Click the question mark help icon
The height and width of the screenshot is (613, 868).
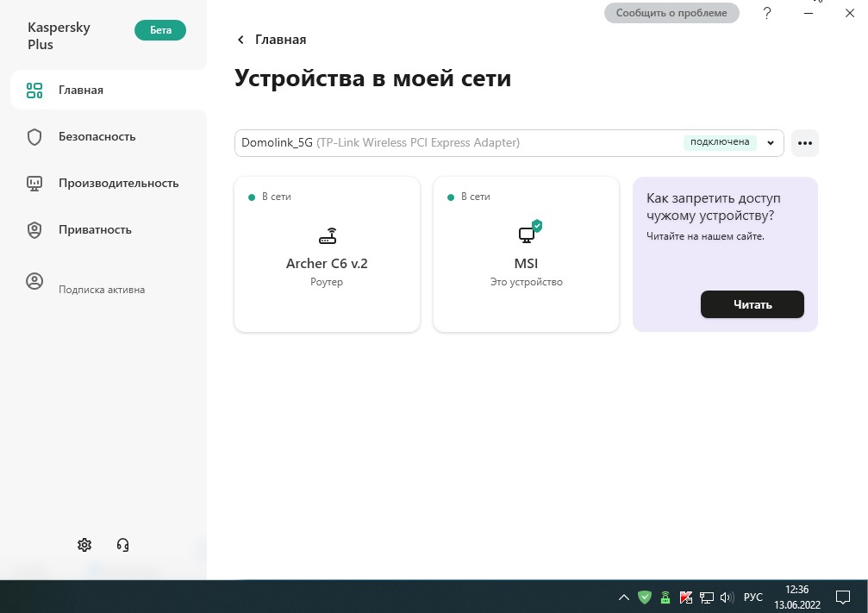coord(766,13)
